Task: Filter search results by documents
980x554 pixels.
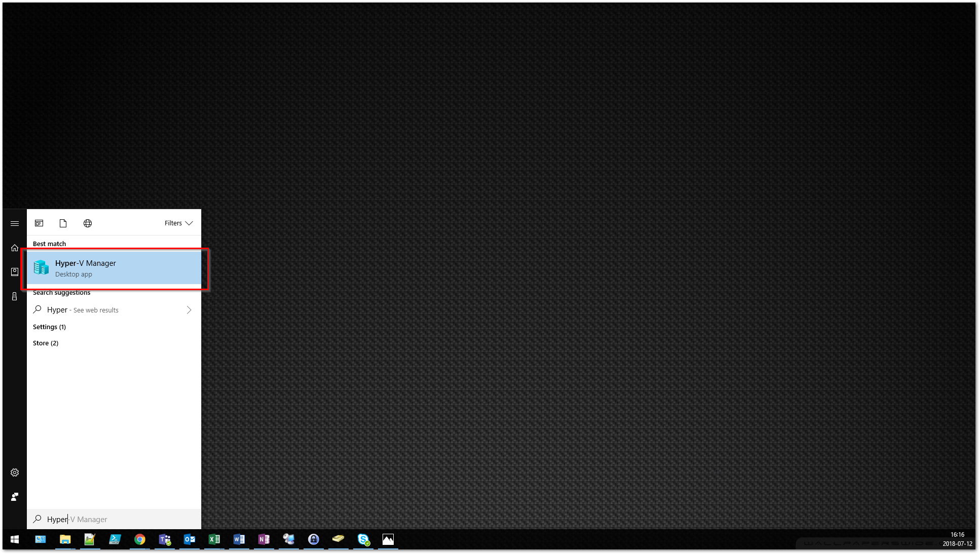Action: 63,223
